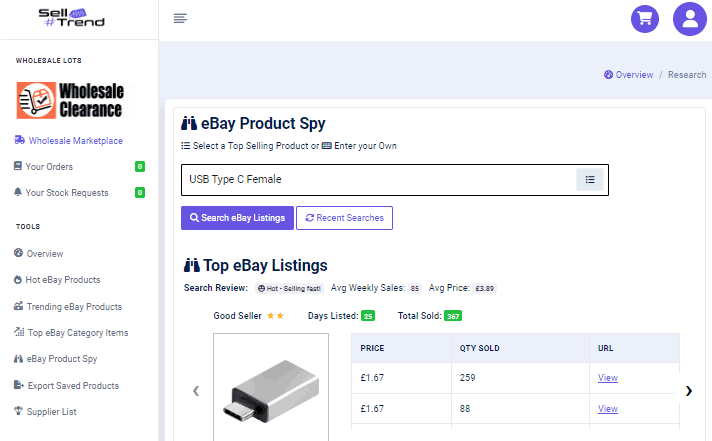
Task: Open the user profile avatar menu
Action: [x=690, y=19]
